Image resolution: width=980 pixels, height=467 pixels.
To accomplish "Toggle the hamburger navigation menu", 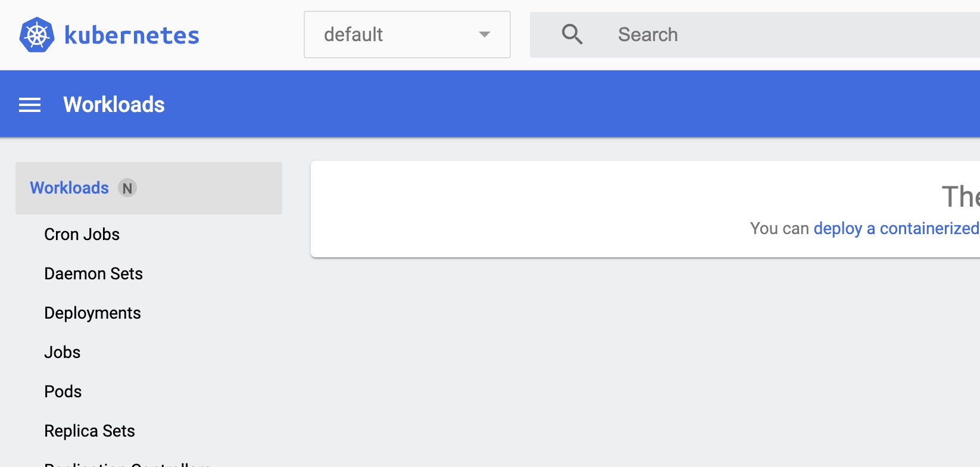I will [x=30, y=105].
